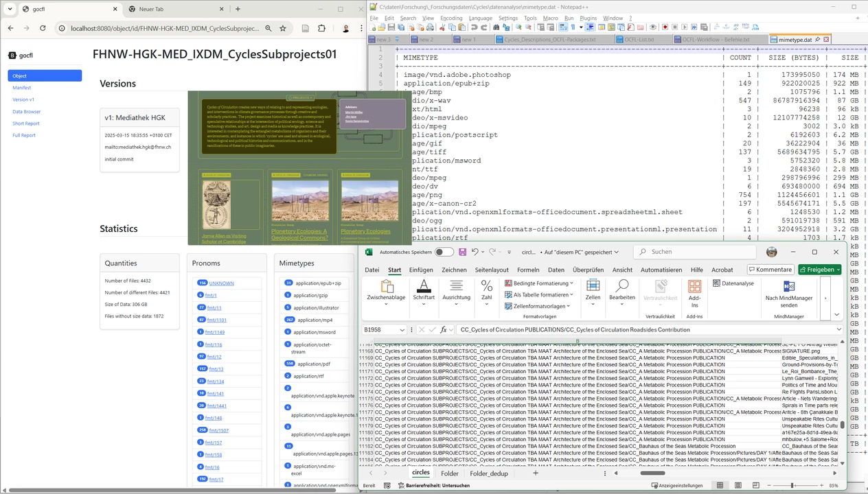Add a new sheet with plus icon
This screenshot has width=868, height=494.
(x=536, y=473)
